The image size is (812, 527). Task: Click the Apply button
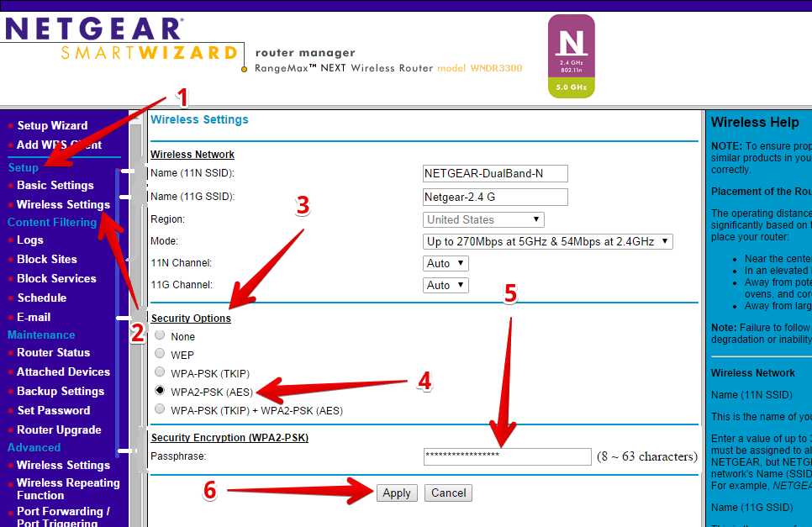(397, 493)
